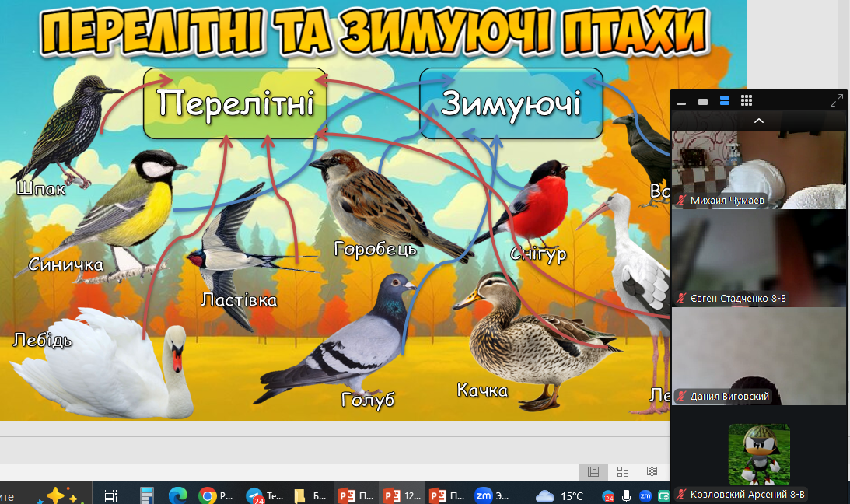Open Microsoft Edge from the taskbar
The width and height of the screenshot is (850, 504).
(178, 495)
